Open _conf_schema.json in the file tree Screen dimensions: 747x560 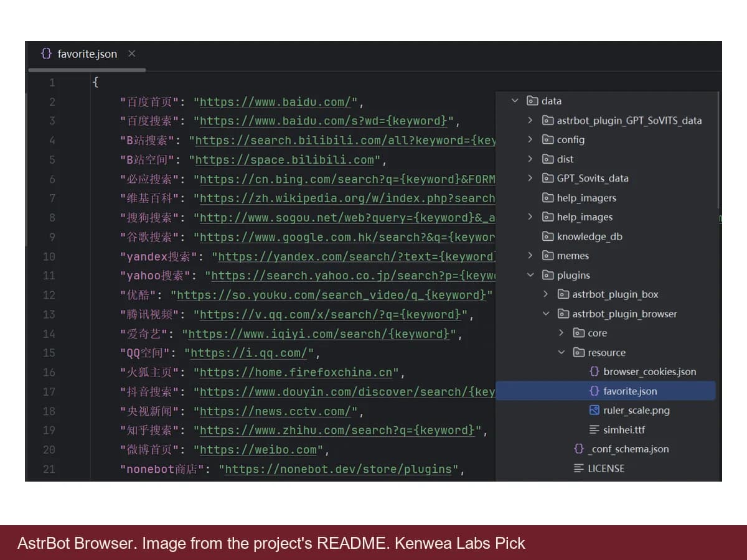pyautogui.click(x=629, y=449)
